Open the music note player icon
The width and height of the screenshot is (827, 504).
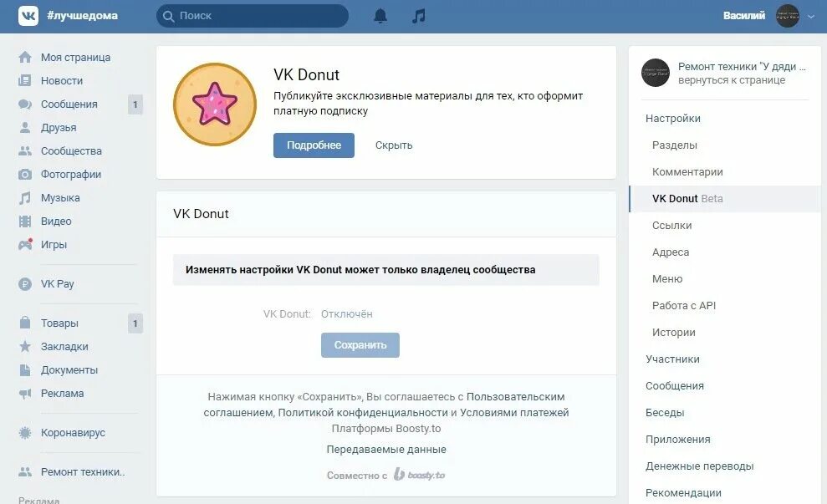418,17
